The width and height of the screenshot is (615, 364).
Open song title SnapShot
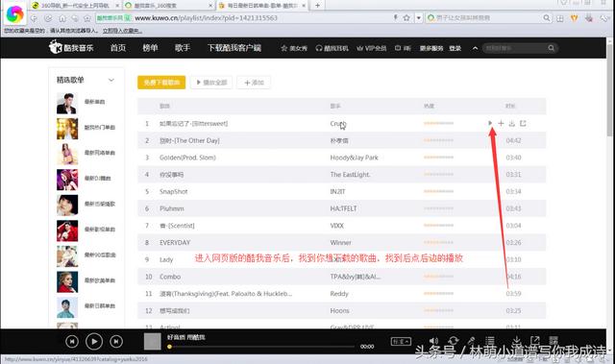173,191
